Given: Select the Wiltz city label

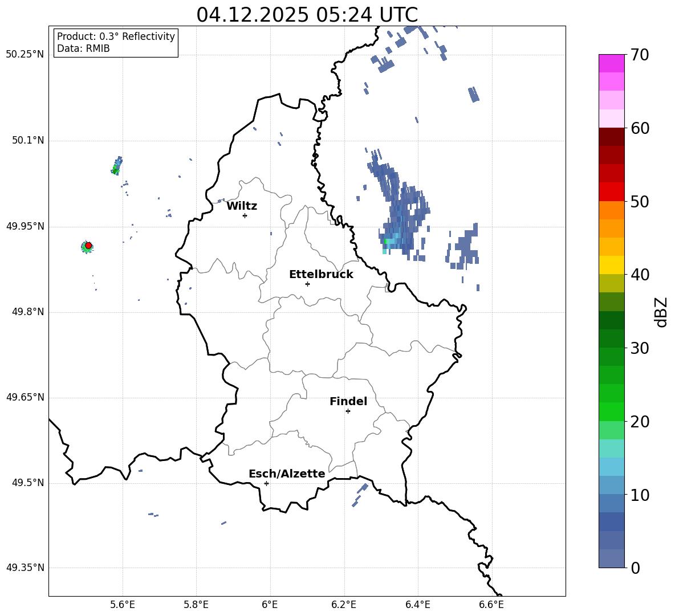Looking at the screenshot, I should click(x=242, y=206).
